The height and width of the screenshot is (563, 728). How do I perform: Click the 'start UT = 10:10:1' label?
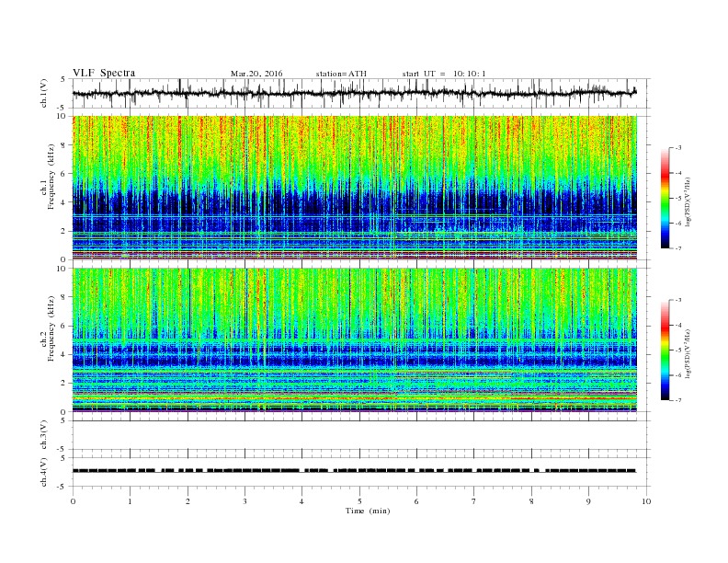444,74
